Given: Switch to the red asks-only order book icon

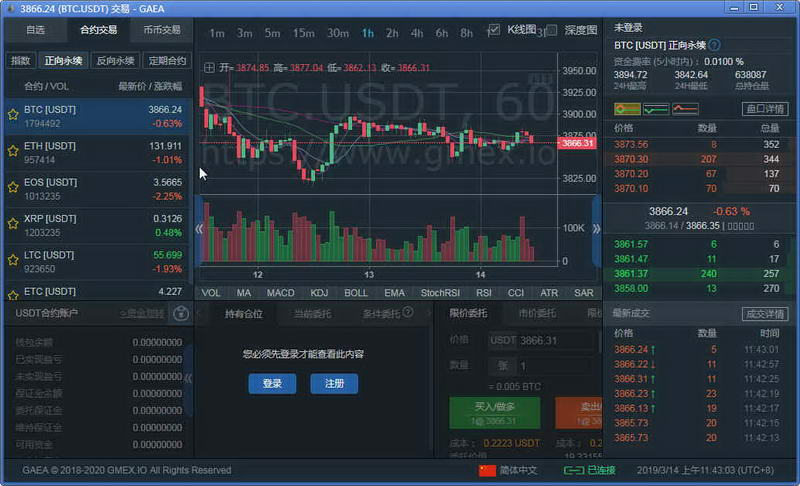Looking at the screenshot, I should point(685,108).
